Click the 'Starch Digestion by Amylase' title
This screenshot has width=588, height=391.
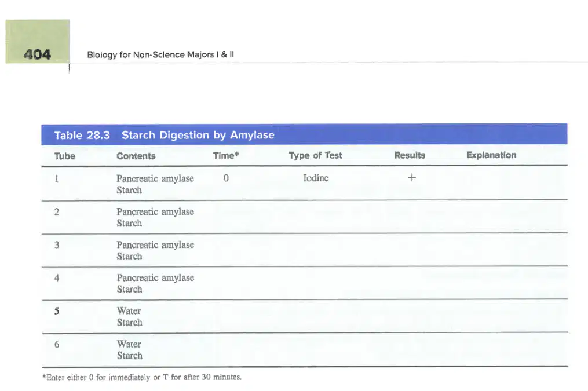click(x=198, y=135)
